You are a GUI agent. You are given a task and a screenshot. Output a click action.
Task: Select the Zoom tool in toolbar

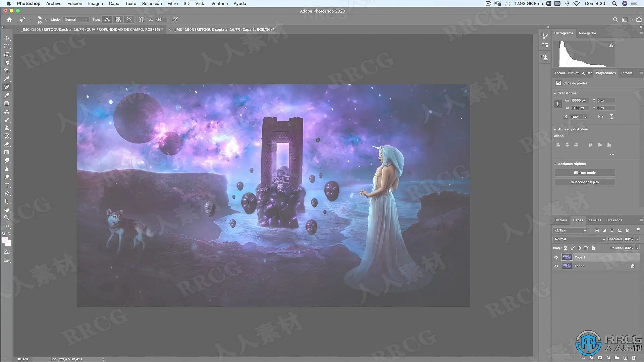click(x=7, y=218)
